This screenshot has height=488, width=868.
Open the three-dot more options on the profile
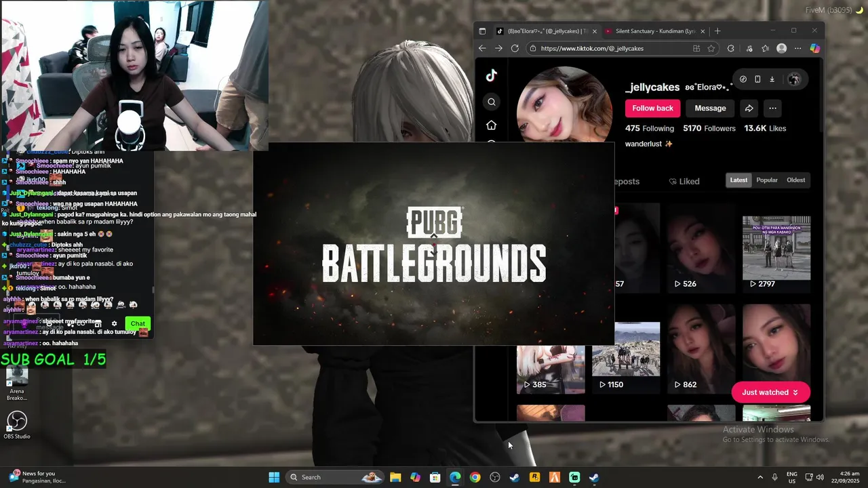(772, 108)
